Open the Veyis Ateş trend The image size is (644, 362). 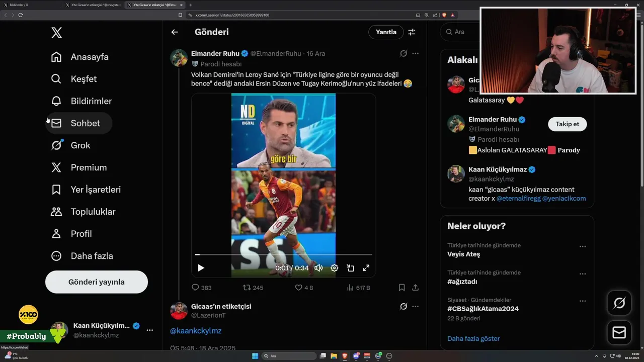(464, 254)
